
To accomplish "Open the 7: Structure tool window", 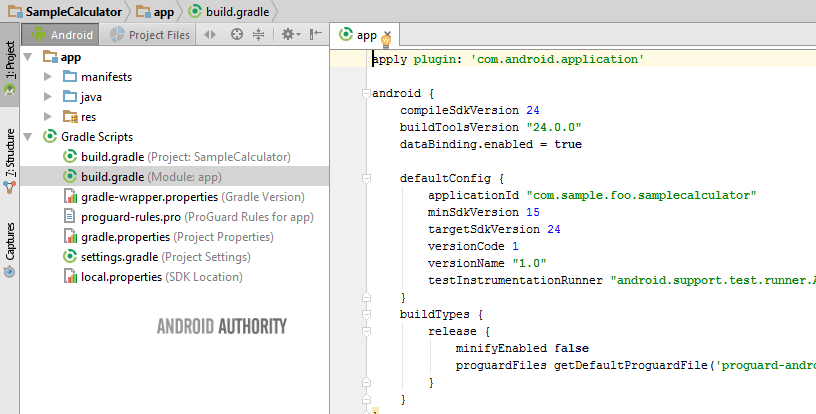I will click(x=10, y=161).
